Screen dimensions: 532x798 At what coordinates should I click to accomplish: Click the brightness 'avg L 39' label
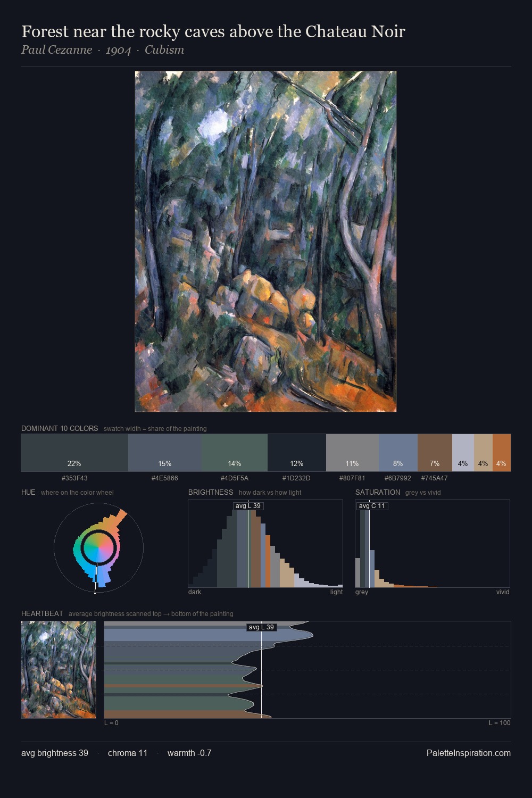(248, 506)
